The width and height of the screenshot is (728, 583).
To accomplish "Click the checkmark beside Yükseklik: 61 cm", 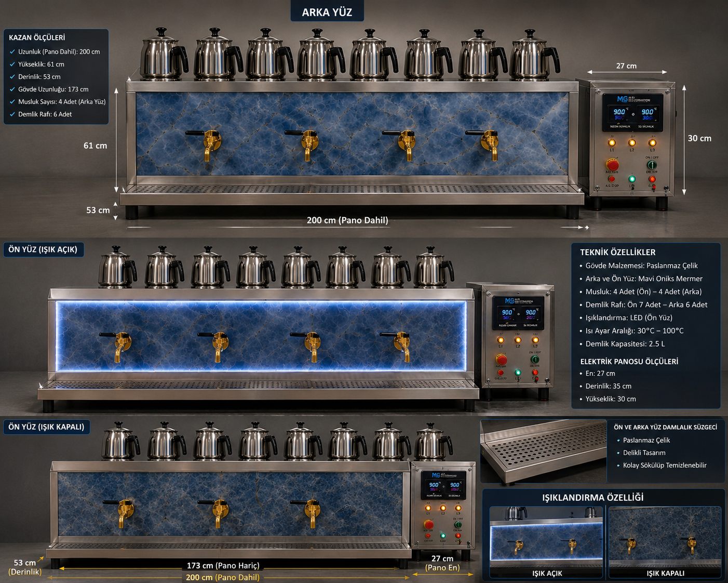I will tap(12, 64).
